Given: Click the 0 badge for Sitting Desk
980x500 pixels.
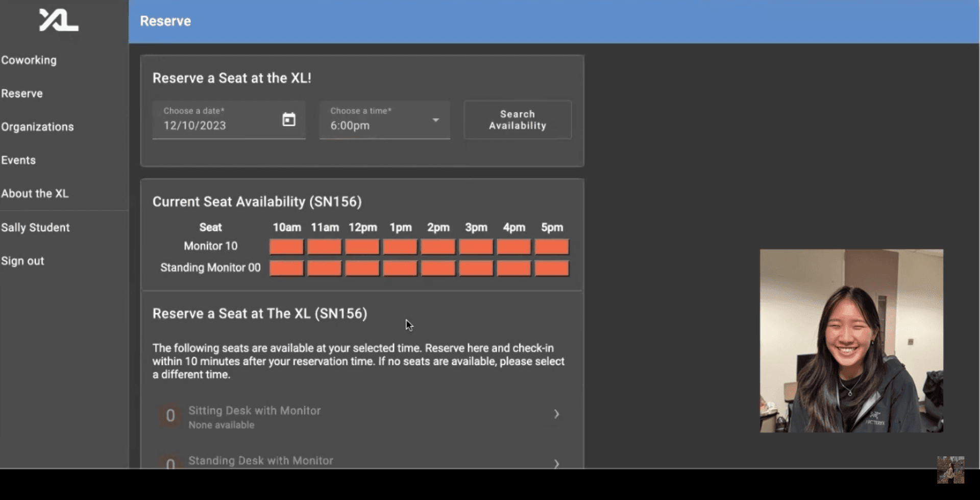Looking at the screenshot, I should [170, 416].
